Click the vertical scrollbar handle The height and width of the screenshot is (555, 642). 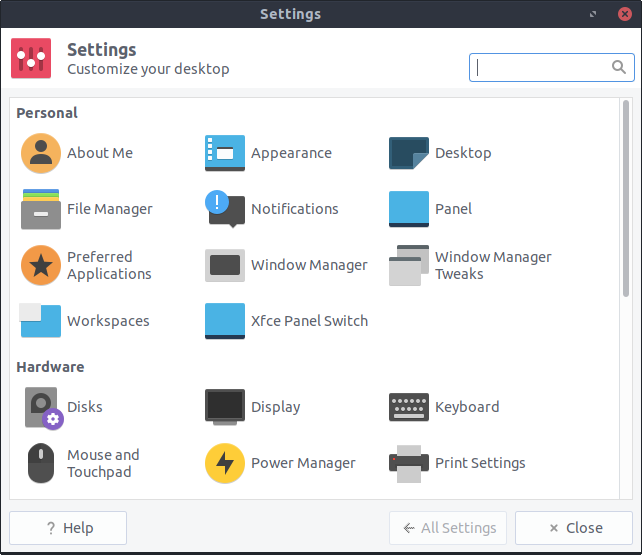(x=626, y=198)
